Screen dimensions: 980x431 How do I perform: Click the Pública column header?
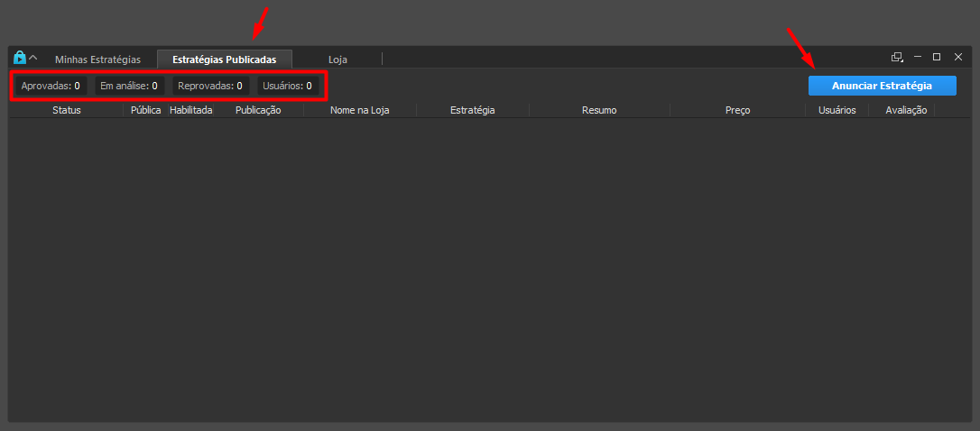145,110
